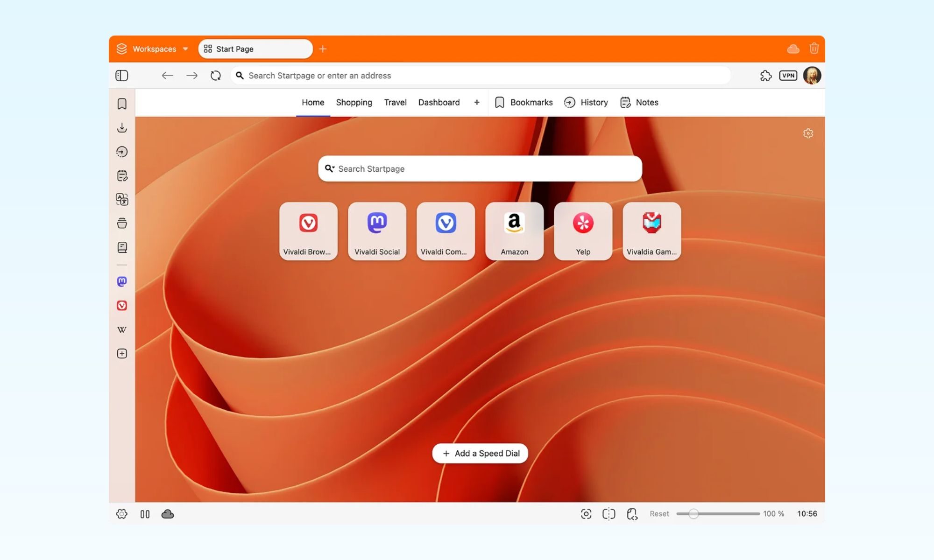
Task: Open the Extensions menu
Action: point(766,76)
